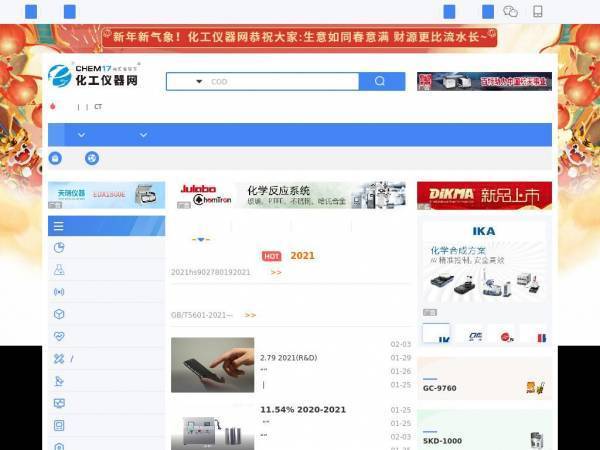This screenshot has height=450, width=600.
Task: Expand the second chevron in blue navigation bar
Action: coord(143,135)
